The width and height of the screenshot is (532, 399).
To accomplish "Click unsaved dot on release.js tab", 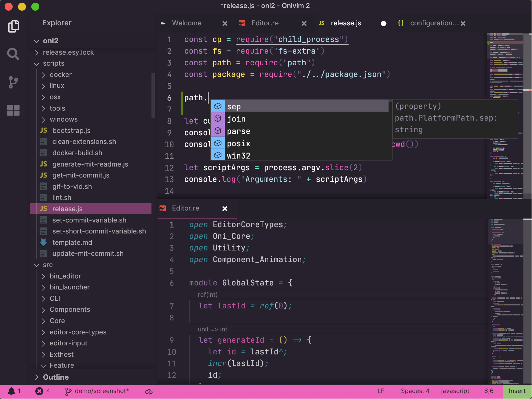I will point(384,23).
